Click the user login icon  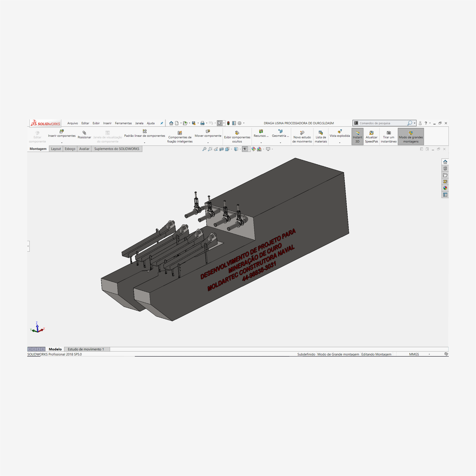(x=420, y=123)
